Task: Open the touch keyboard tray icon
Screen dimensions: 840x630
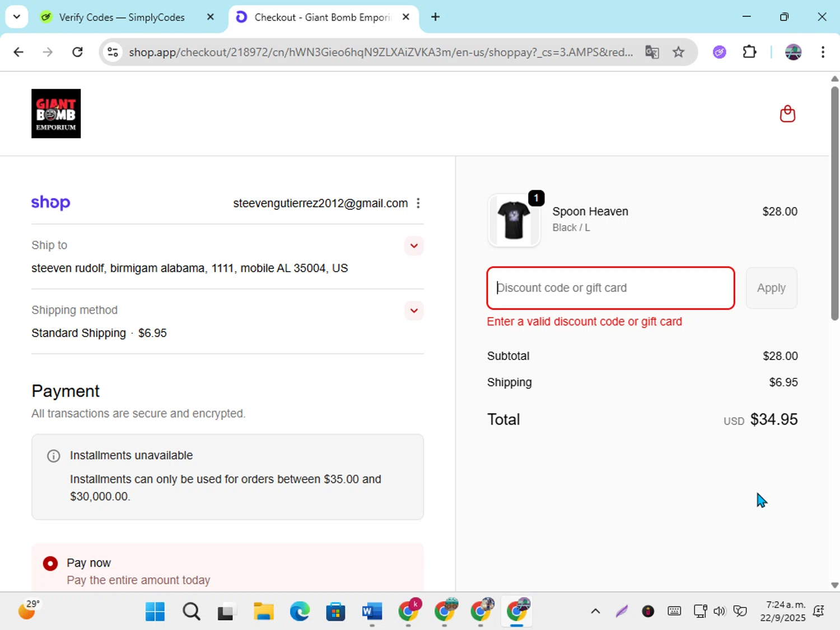Action: (x=674, y=611)
